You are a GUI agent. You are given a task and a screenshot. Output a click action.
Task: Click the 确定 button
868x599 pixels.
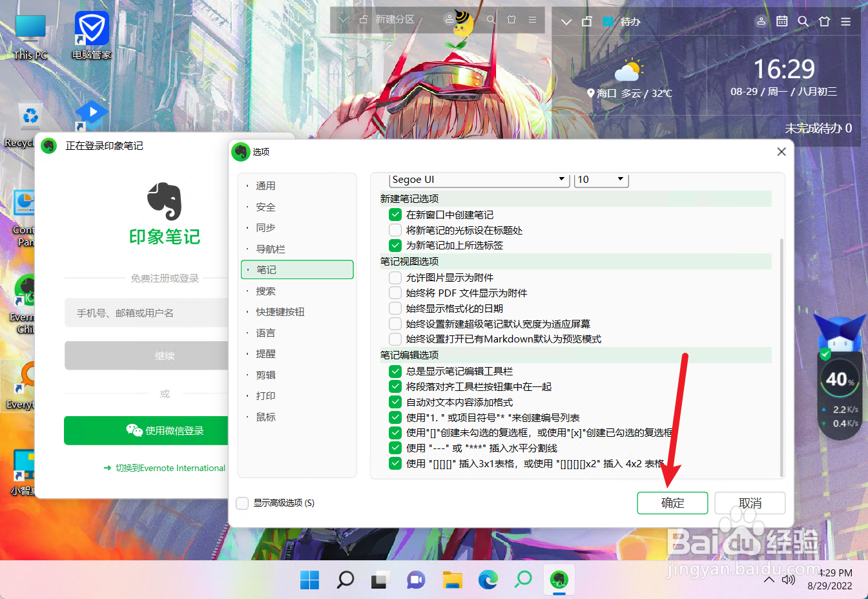[x=672, y=503]
